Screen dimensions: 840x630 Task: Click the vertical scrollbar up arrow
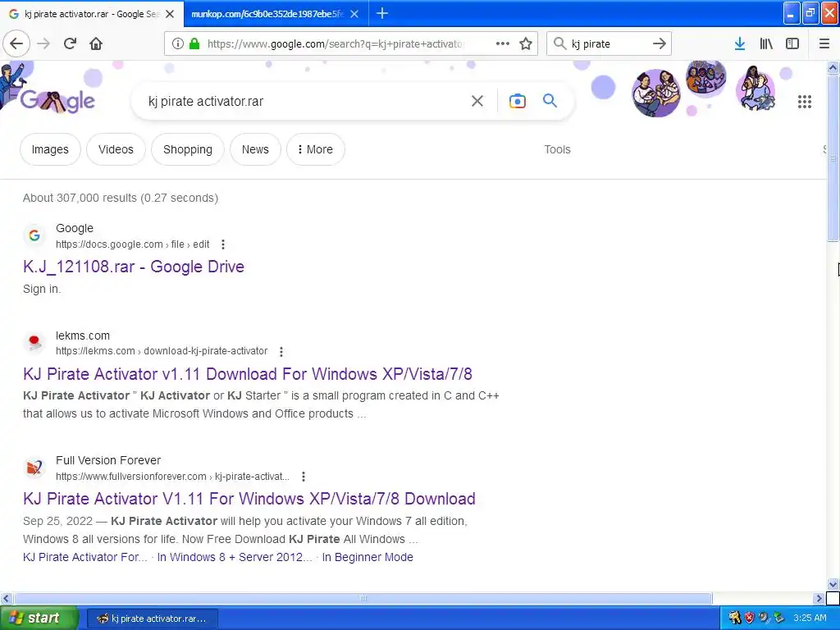(833, 67)
